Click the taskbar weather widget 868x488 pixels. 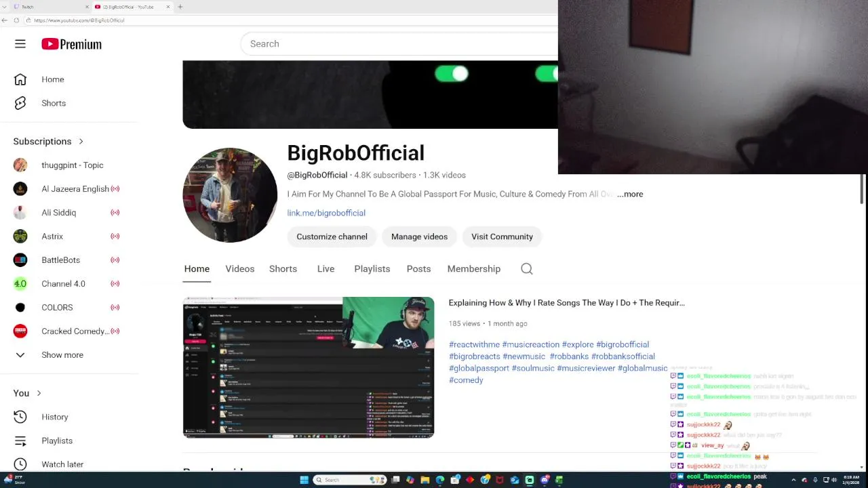coord(15,480)
